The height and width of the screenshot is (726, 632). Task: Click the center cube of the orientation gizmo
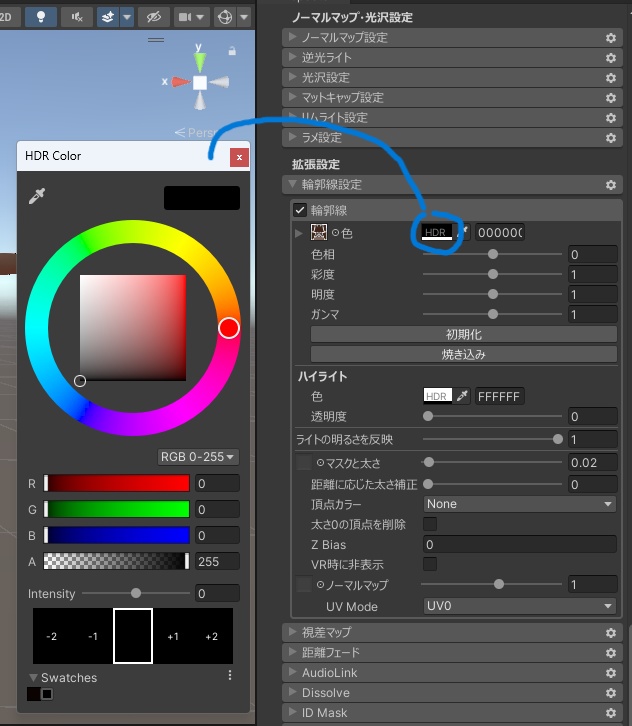click(200, 82)
